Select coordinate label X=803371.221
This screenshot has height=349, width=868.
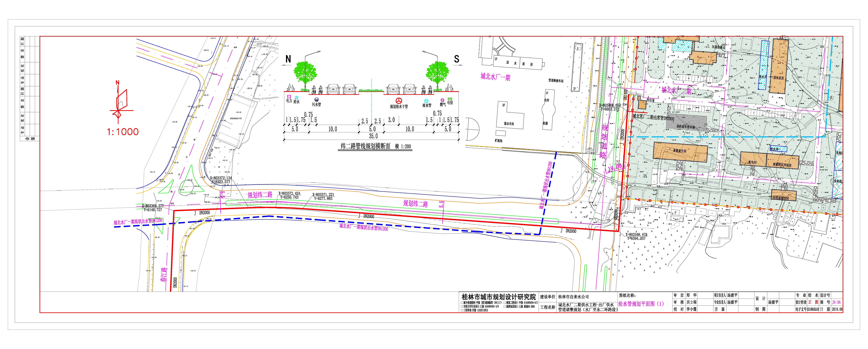323,195
